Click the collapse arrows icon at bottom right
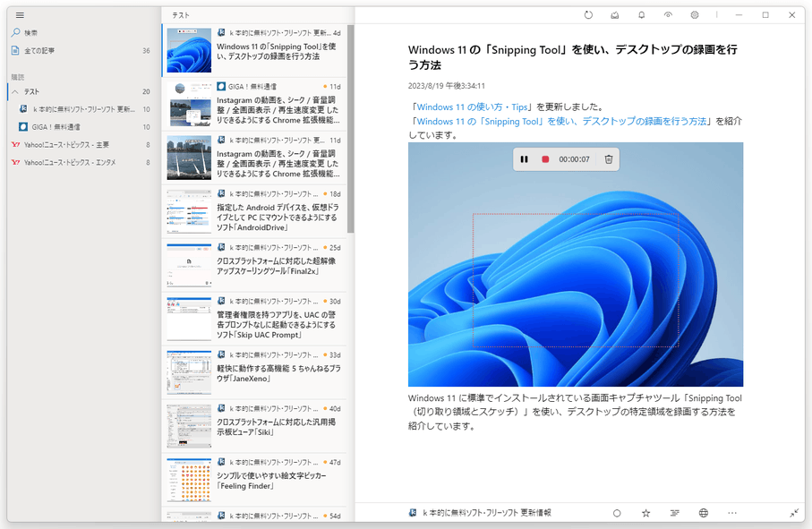This screenshot has width=812, height=529. pyautogui.click(x=794, y=514)
